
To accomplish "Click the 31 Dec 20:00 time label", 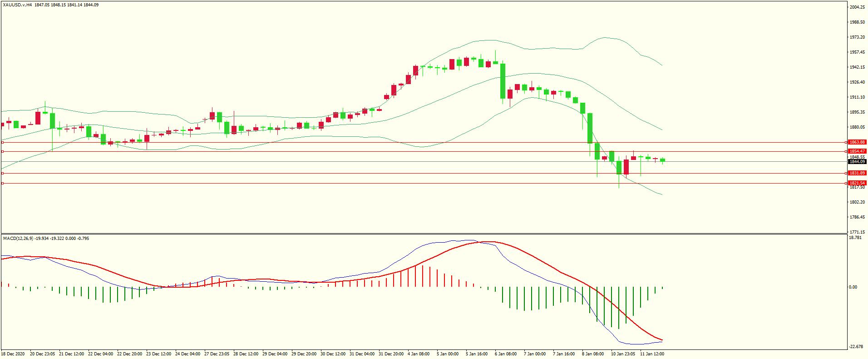I will point(391,354).
